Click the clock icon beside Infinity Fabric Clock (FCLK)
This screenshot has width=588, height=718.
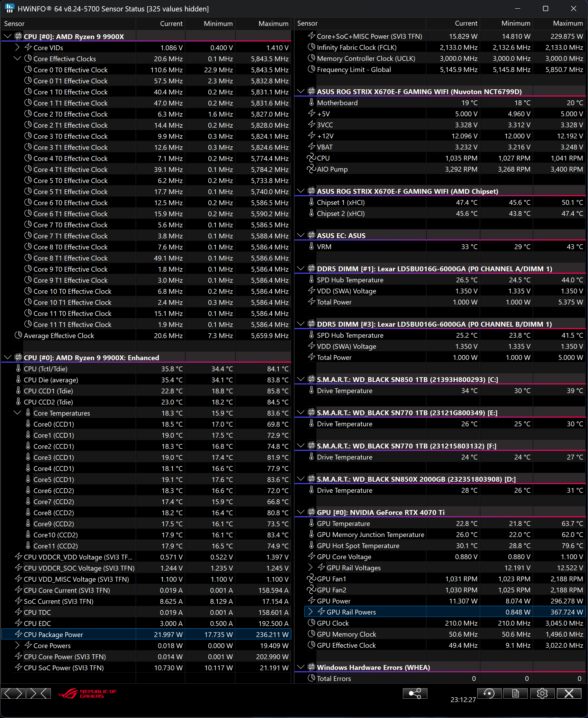(311, 47)
